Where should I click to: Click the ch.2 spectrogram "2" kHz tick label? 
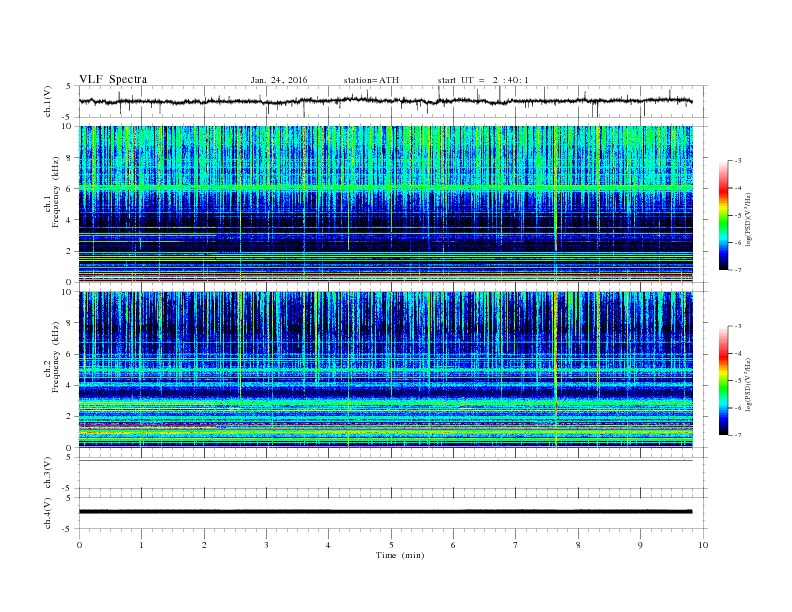pos(69,417)
